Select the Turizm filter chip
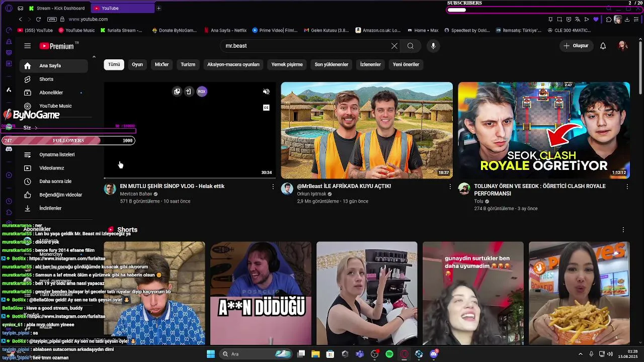The image size is (644, 362). point(188,64)
